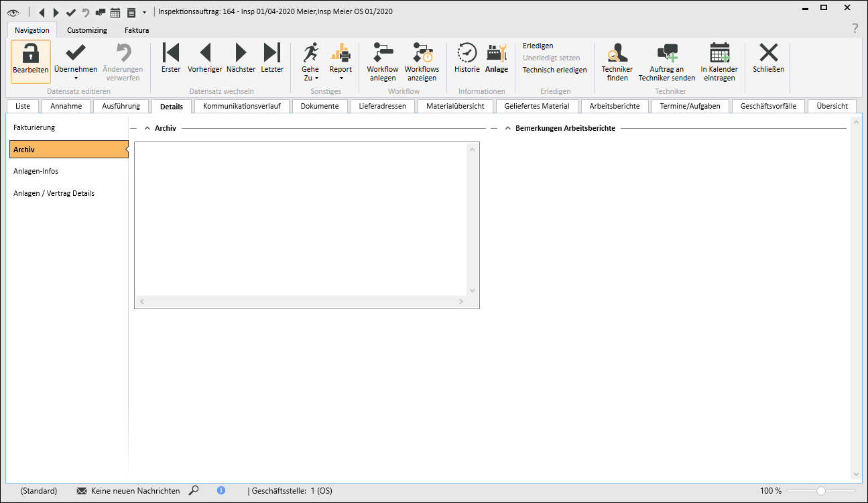This screenshot has width=868, height=503.
Task: Click Auftrag an Techniker senden
Action: point(667,61)
